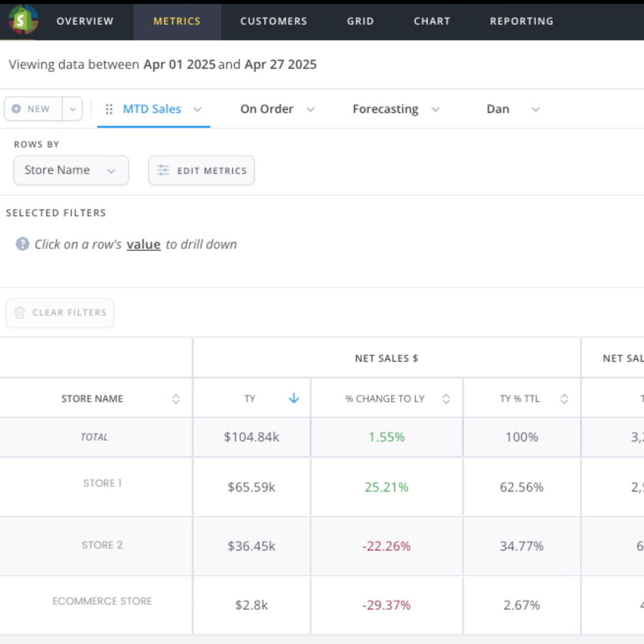Toggle sort on the Store Name column
The width and height of the screenshot is (644, 644).
click(175, 399)
